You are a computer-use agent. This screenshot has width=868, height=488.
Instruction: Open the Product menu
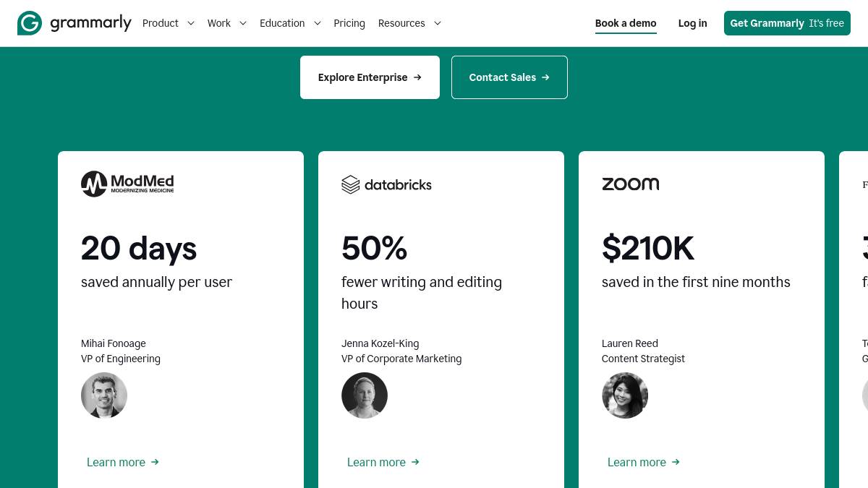point(161,23)
